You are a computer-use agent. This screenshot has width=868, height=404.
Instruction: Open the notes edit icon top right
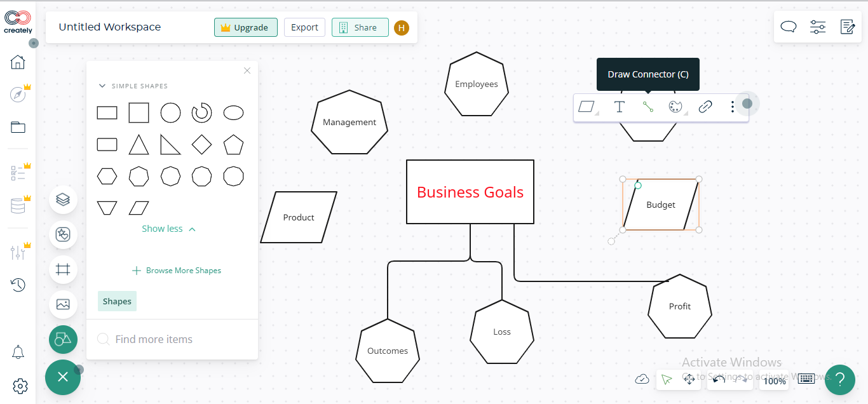(x=847, y=27)
